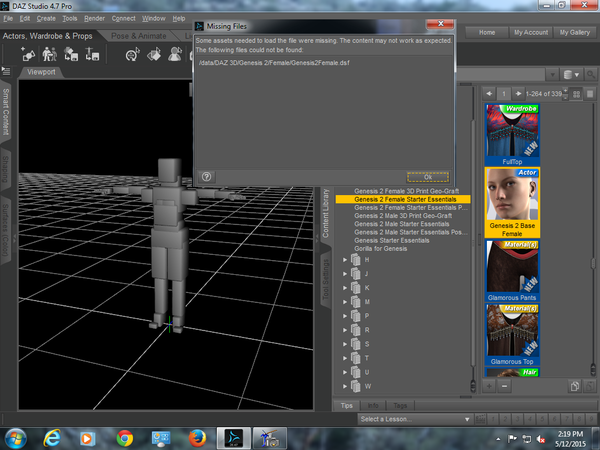Viewport: 600px width, 450px height.
Task: Expand the P folder in content tree
Action: tap(345, 316)
